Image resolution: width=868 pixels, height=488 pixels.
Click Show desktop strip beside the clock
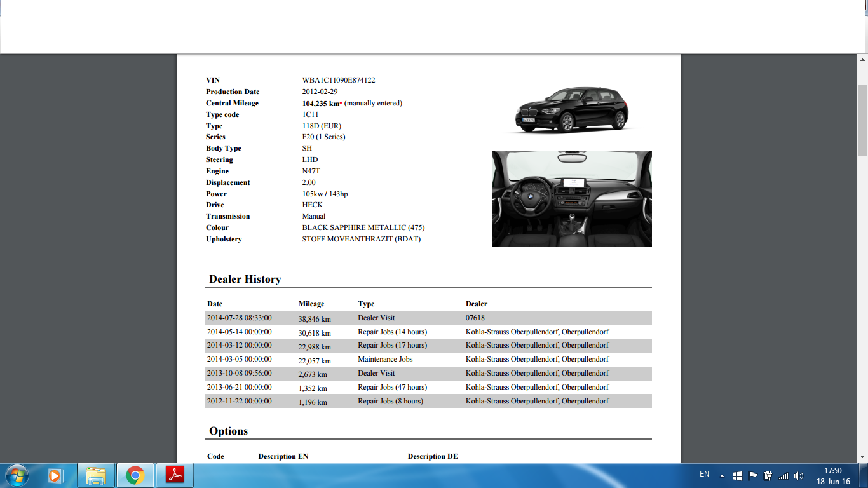click(x=863, y=476)
